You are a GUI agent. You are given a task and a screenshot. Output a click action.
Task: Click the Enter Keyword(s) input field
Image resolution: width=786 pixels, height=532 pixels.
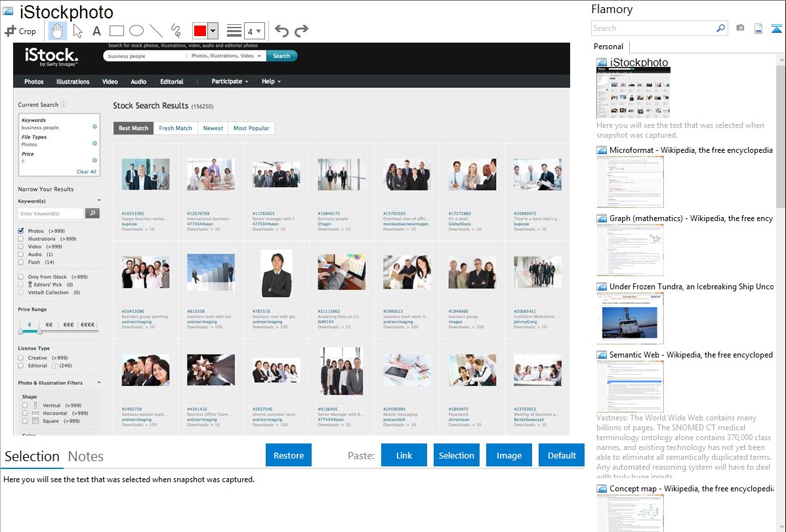(51, 213)
